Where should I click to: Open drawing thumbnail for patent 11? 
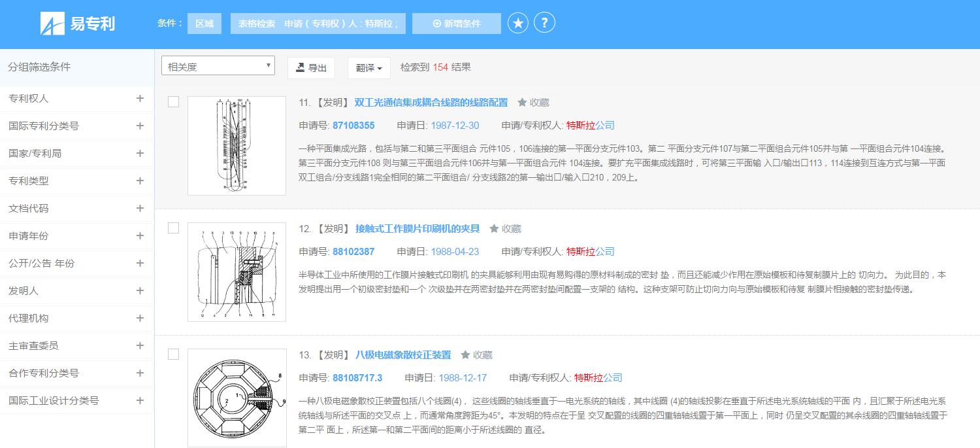(x=237, y=146)
